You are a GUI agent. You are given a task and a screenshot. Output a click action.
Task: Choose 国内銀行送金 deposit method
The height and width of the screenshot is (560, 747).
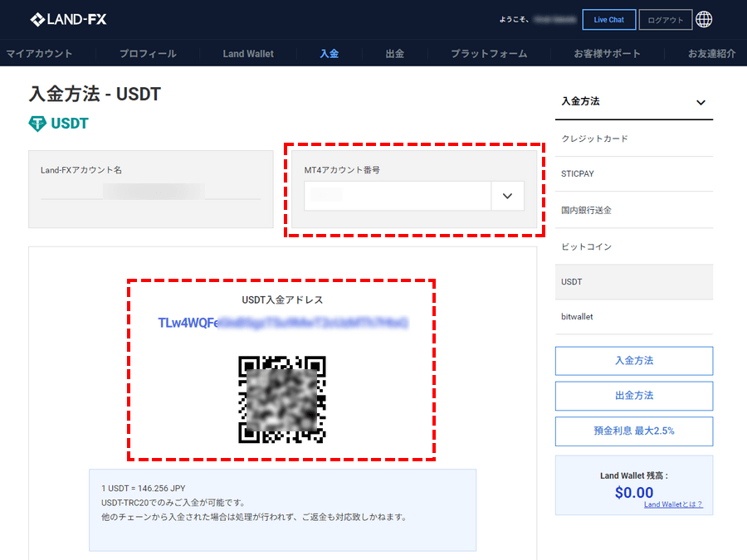click(x=633, y=210)
